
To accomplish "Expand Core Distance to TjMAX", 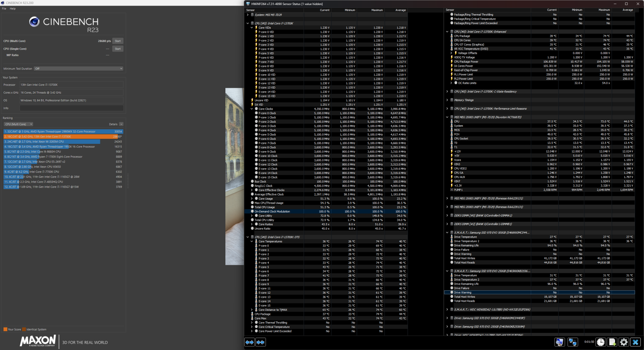I will (x=252, y=310).
